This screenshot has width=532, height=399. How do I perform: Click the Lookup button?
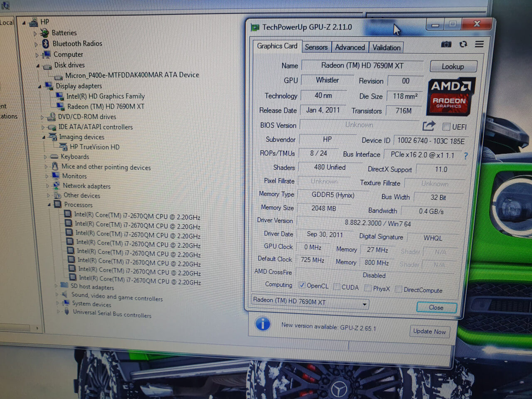coord(453,66)
